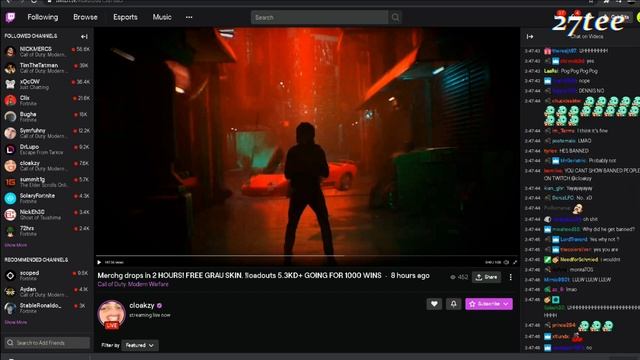Click the video progress bar
Viewport: 640px width, 360px height.
[x=307, y=256]
